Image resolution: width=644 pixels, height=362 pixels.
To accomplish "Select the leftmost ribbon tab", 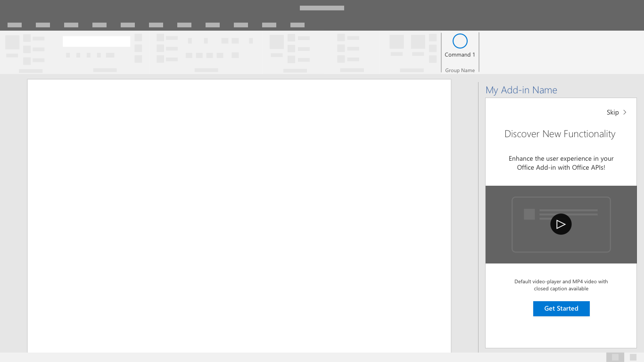I will (15, 25).
